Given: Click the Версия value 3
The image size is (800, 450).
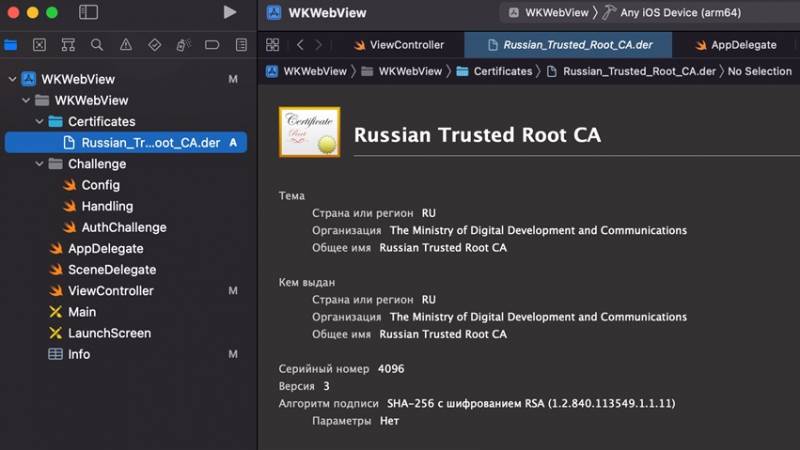Looking at the screenshot, I should pyautogui.click(x=327, y=386).
